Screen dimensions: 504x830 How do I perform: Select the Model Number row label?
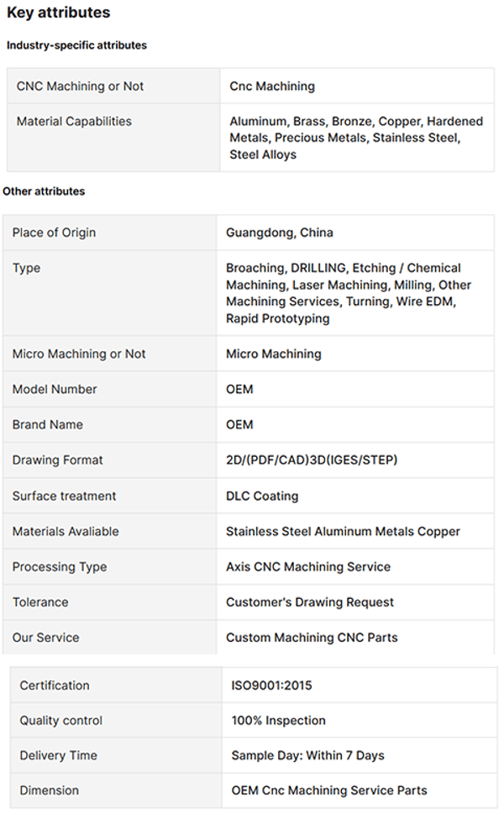[x=55, y=389]
